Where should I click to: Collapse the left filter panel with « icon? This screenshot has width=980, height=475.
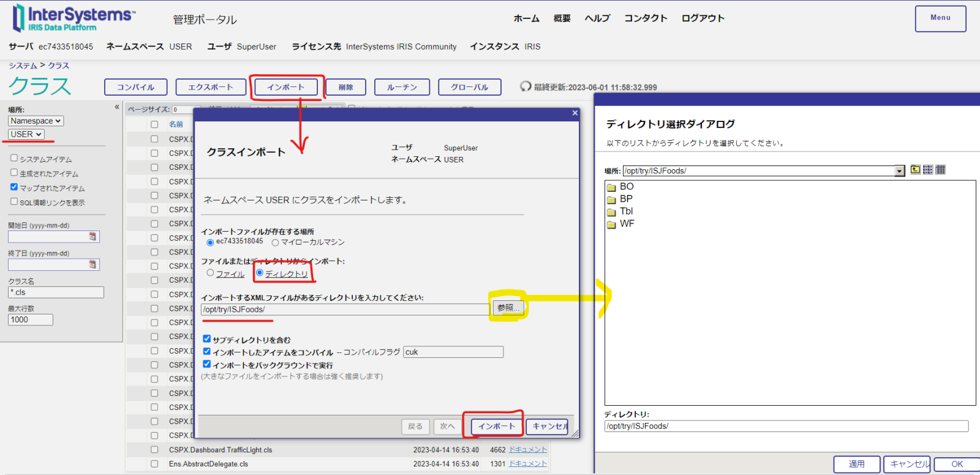(117, 107)
